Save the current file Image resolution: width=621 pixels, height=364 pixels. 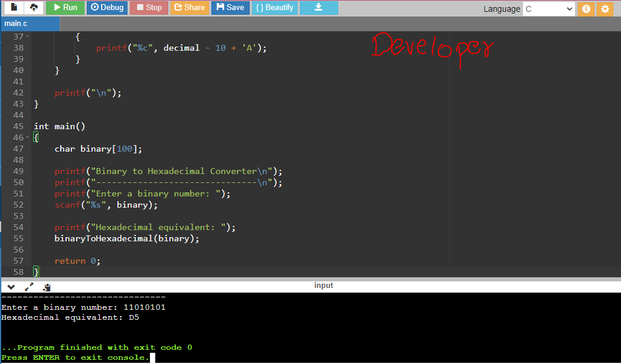[x=230, y=8]
